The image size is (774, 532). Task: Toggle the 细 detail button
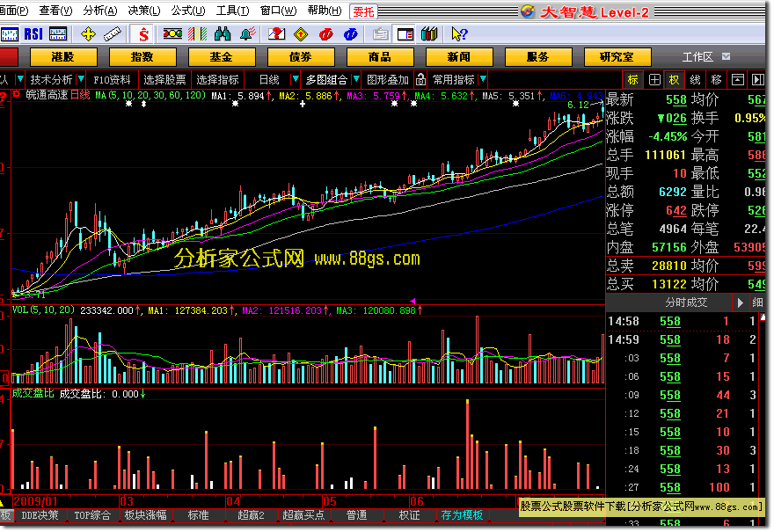pos(757,302)
